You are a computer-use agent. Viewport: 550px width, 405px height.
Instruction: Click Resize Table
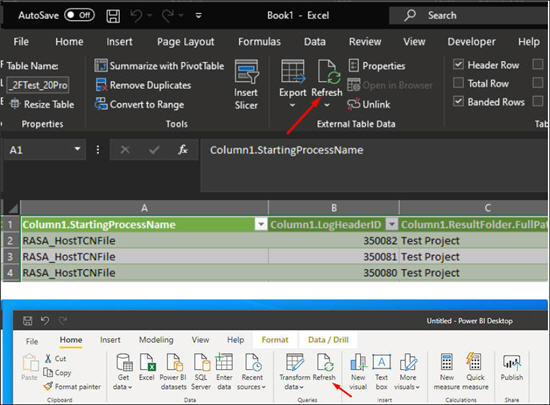tap(42, 104)
